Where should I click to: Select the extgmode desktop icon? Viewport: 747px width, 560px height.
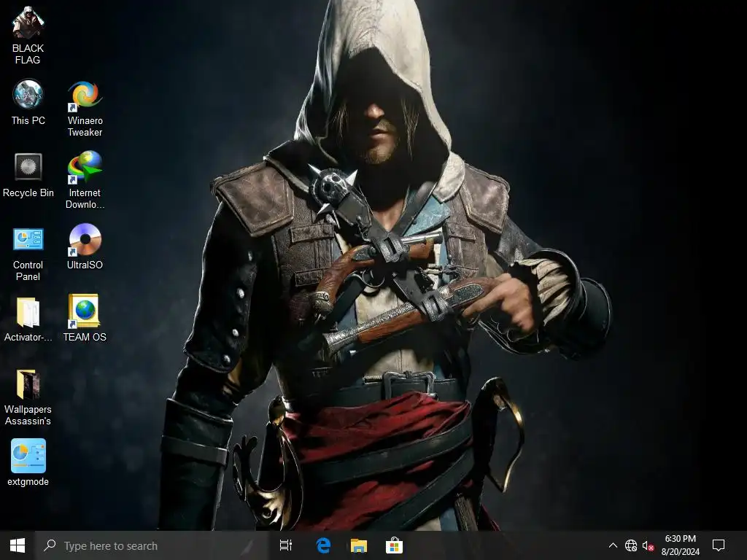(x=28, y=462)
